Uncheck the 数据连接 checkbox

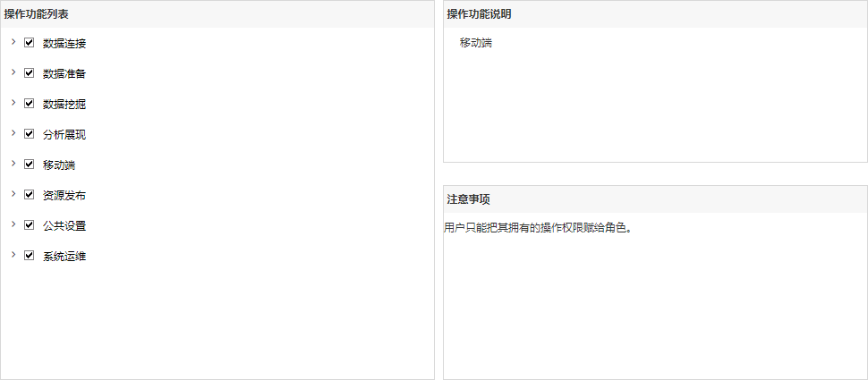[30, 43]
